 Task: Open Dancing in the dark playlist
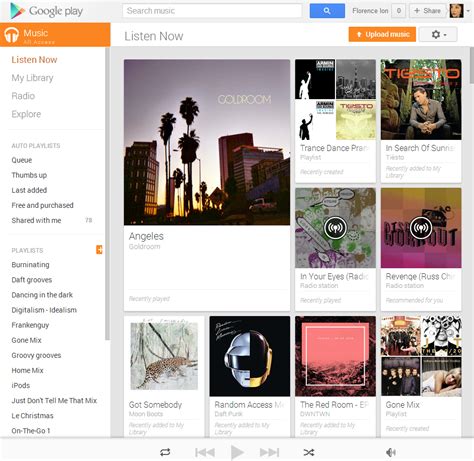pos(42,295)
